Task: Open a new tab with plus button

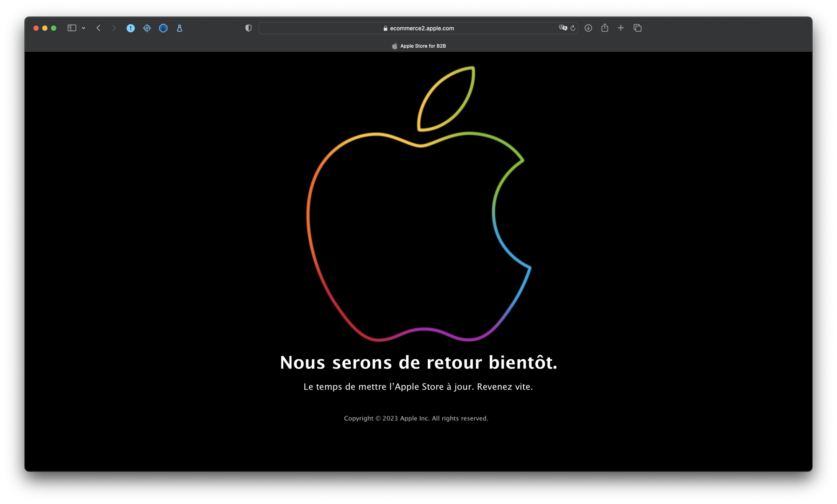Action: point(621,28)
